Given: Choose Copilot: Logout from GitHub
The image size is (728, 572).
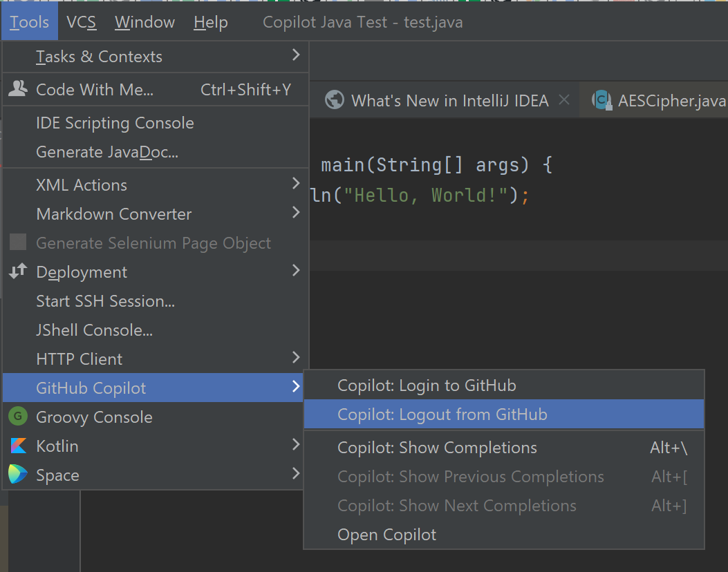Looking at the screenshot, I should tap(504, 414).
